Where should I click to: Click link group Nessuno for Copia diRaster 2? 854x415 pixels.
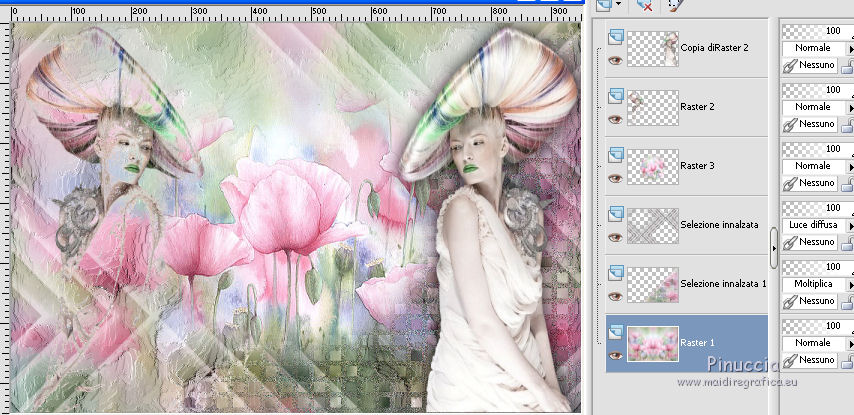[809, 65]
